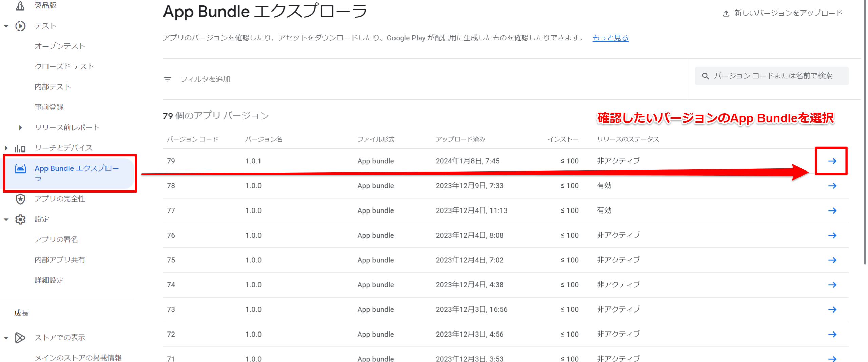The height and width of the screenshot is (362, 868).
Task: Open リリース前レポート menu item
Action: (x=67, y=128)
